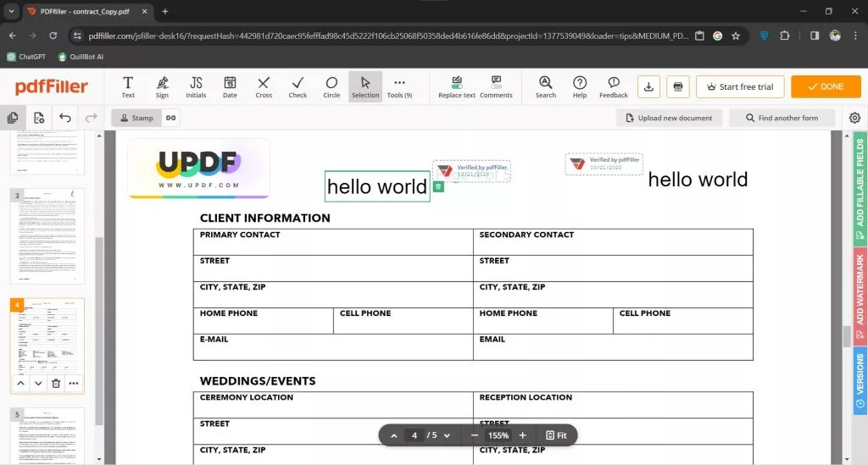Choose the Sign tool
Viewport: 868px width, 465px height.
click(x=162, y=86)
